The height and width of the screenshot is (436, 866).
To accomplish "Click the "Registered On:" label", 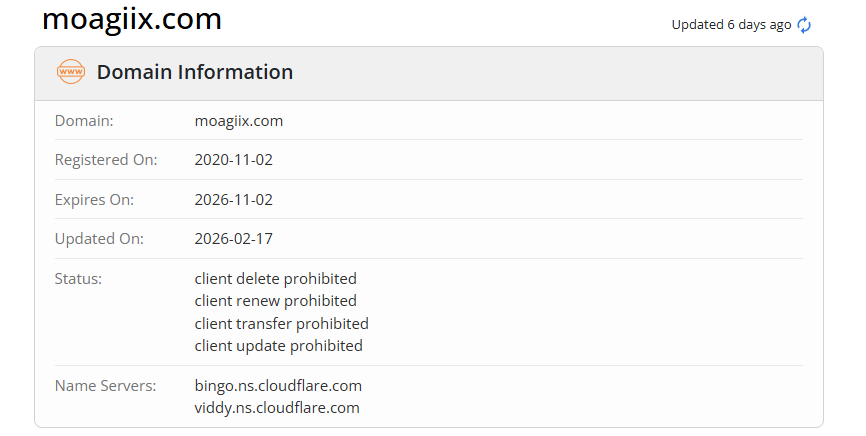I will tap(106, 160).
